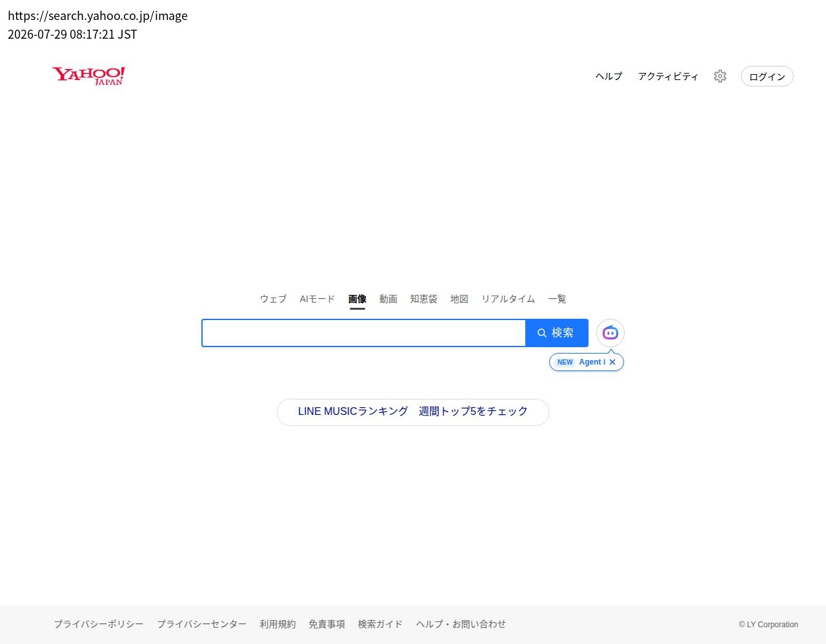This screenshot has height=644, width=826.
Task: Open 利用規約 footer link
Action: 277,624
